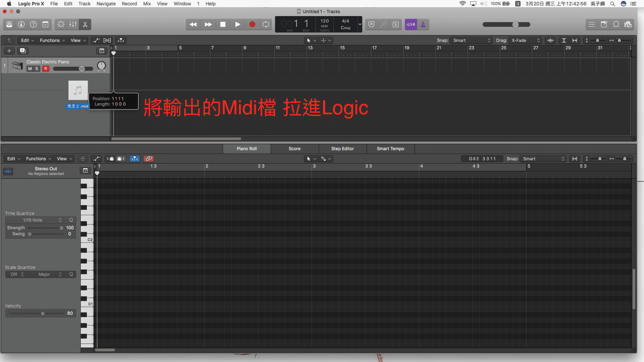Image resolution: width=644 pixels, height=362 pixels.
Task: Switch to the Smart Tempo tab
Action: (390, 149)
